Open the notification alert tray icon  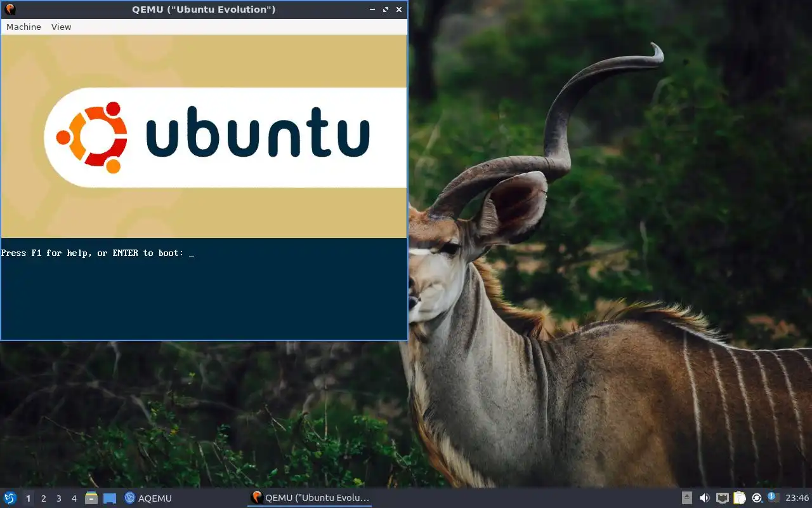pos(773,497)
